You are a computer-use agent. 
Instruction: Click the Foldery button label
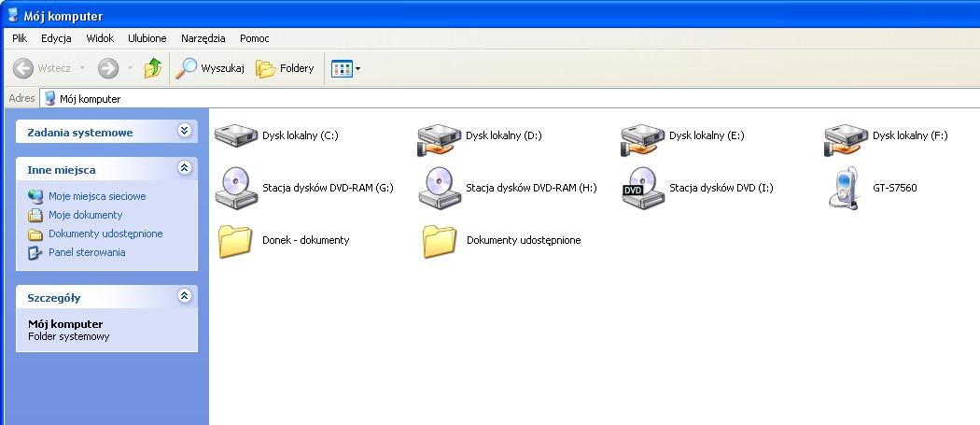click(297, 68)
